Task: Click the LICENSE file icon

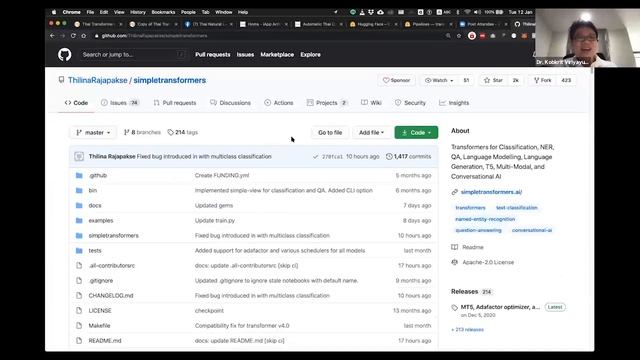Action: (x=79, y=311)
